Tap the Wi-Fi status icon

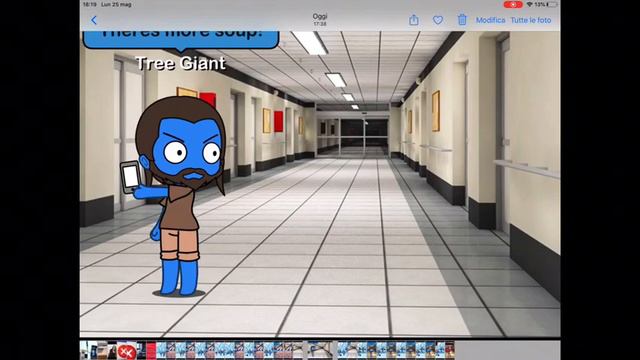pyautogui.click(x=529, y=4)
